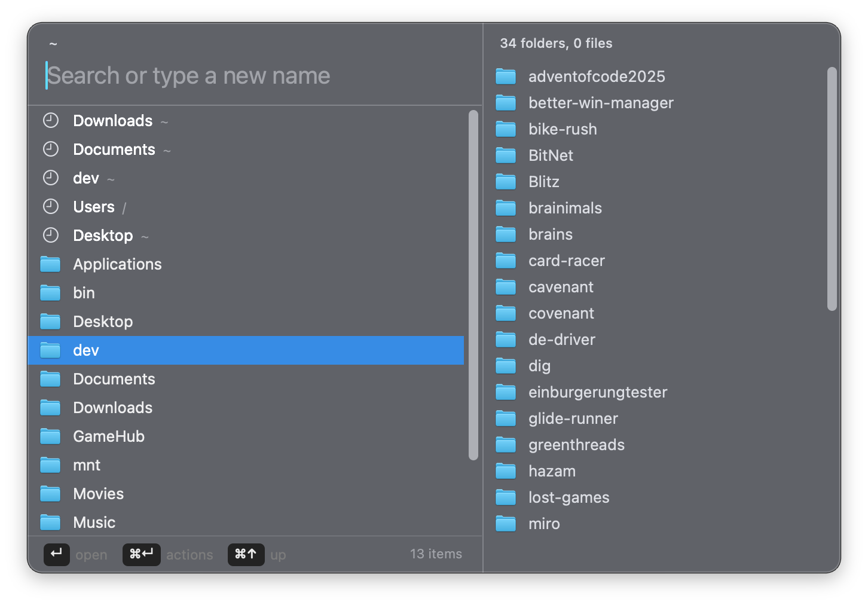Select bike-rush in the preview list

coord(563,129)
